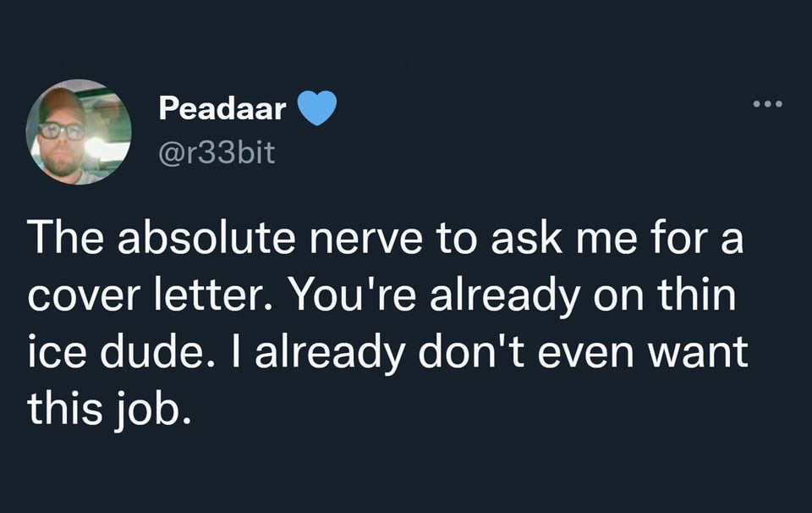Click the word "already" in third line
The height and width of the screenshot is (513, 812).
pos(329,351)
